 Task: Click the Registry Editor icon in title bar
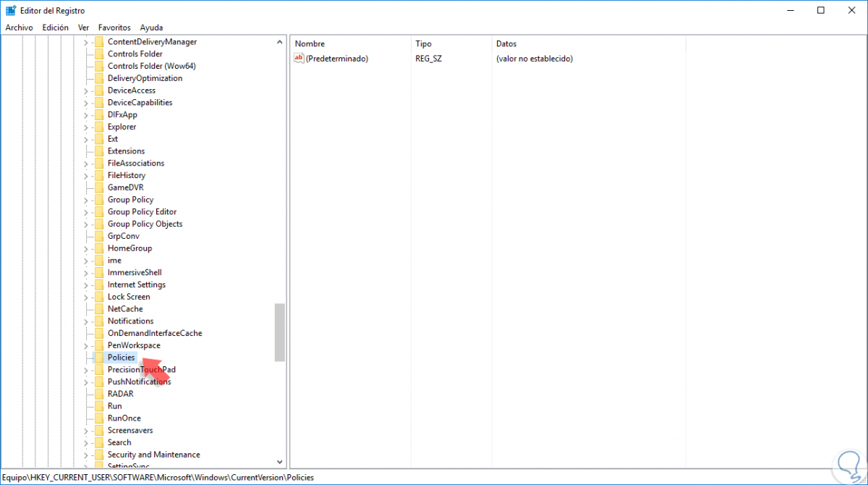(x=10, y=11)
